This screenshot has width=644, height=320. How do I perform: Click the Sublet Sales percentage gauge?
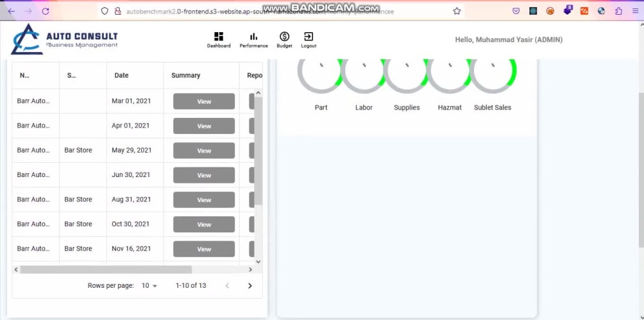click(x=493, y=71)
